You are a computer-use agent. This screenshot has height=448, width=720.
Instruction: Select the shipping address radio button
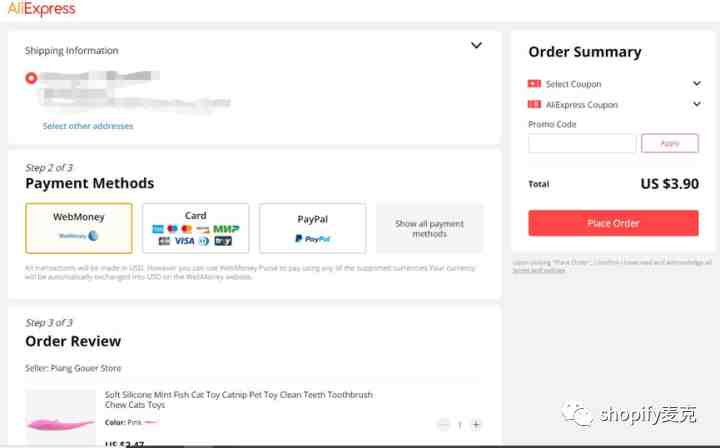[31, 78]
